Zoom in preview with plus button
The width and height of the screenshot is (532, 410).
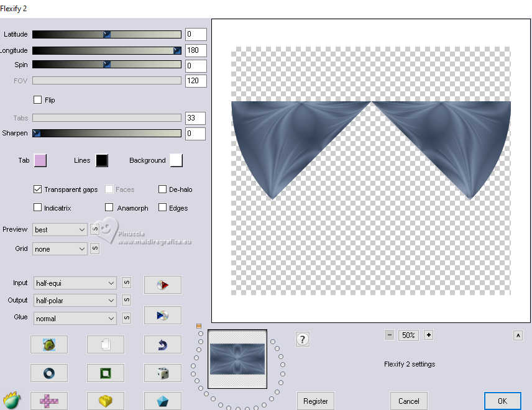tap(428, 335)
